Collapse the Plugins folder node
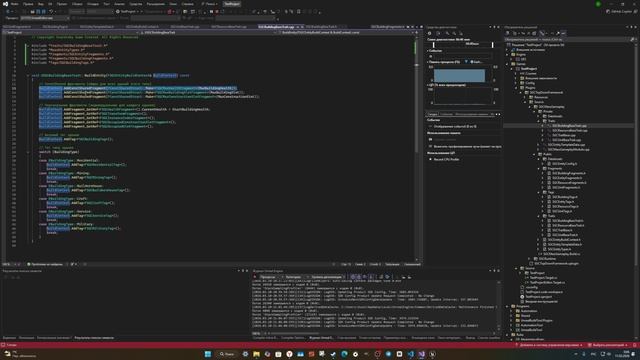Viewport: 640px width, 360px height. [517, 88]
